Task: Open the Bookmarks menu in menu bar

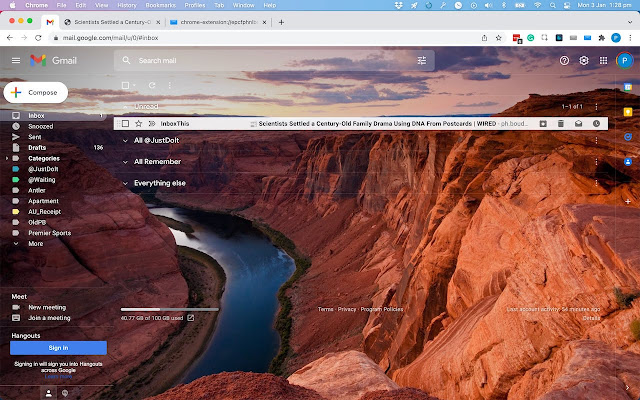Action: (161, 5)
